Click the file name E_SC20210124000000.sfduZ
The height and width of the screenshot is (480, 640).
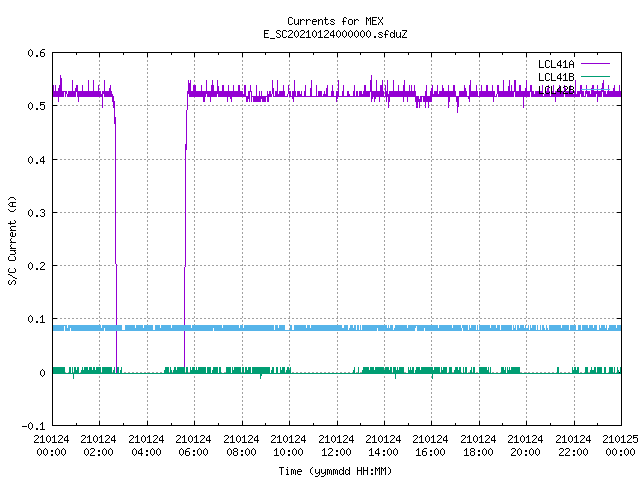click(x=335, y=34)
